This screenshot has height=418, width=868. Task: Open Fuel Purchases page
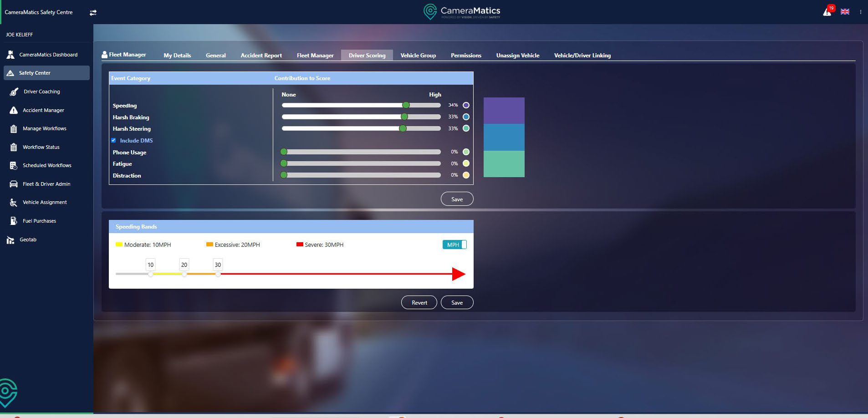pos(39,221)
